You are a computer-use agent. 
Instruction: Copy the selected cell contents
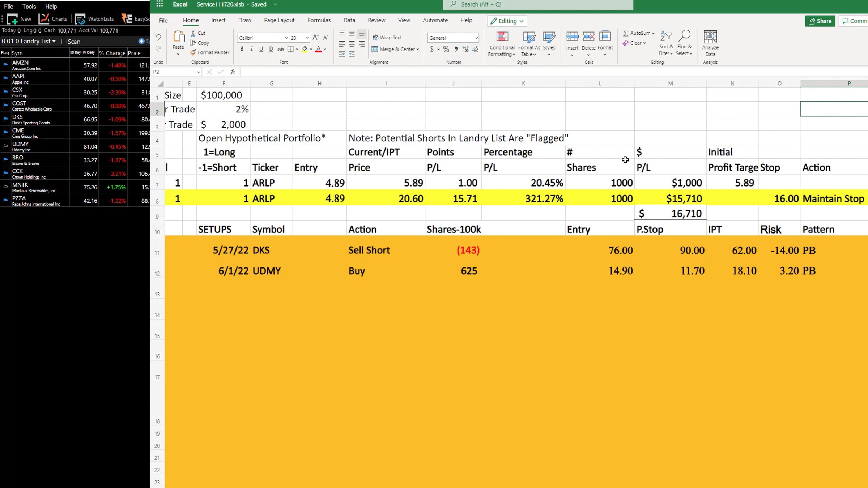[199, 43]
